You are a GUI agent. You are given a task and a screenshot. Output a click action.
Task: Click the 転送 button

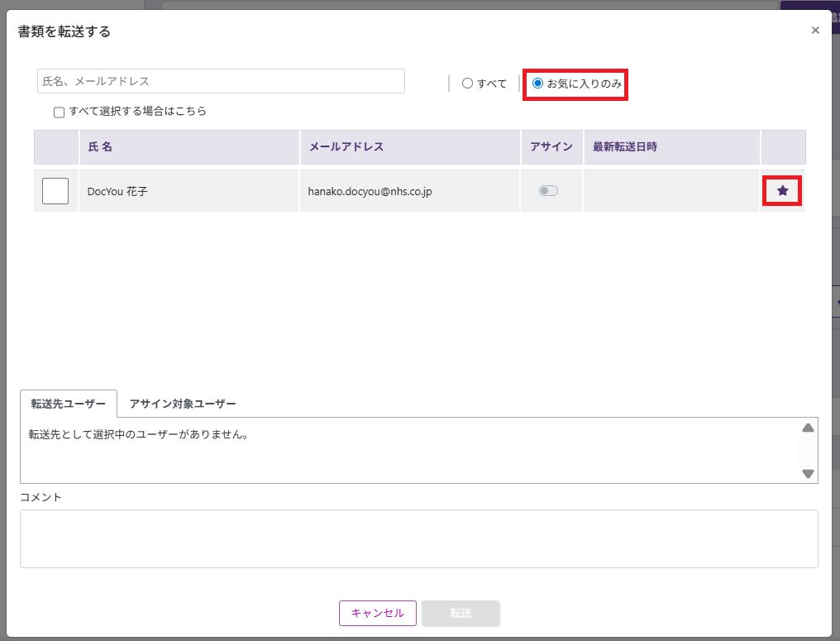[x=461, y=613]
